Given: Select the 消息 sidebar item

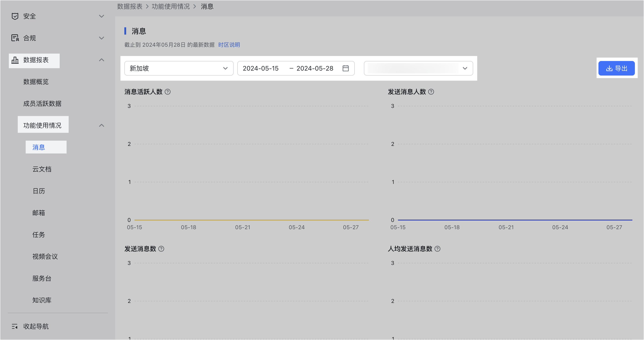Looking at the screenshot, I should pyautogui.click(x=39, y=147).
